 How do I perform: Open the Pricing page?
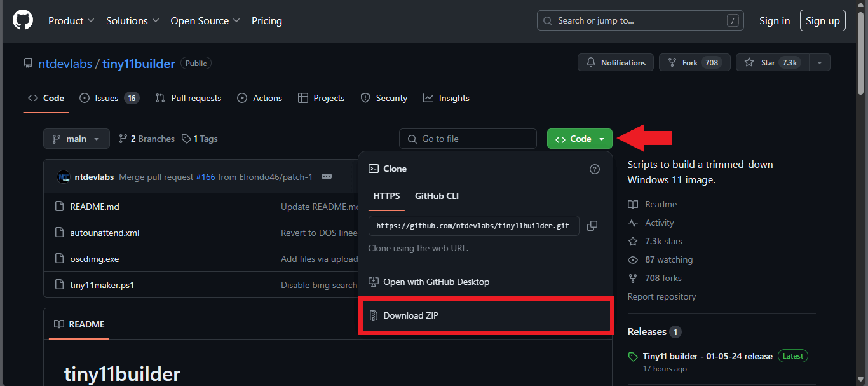pyautogui.click(x=267, y=20)
